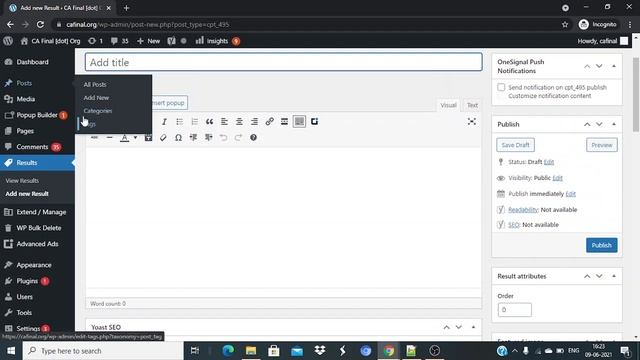Align text left
640x360 pixels.
click(x=224, y=122)
